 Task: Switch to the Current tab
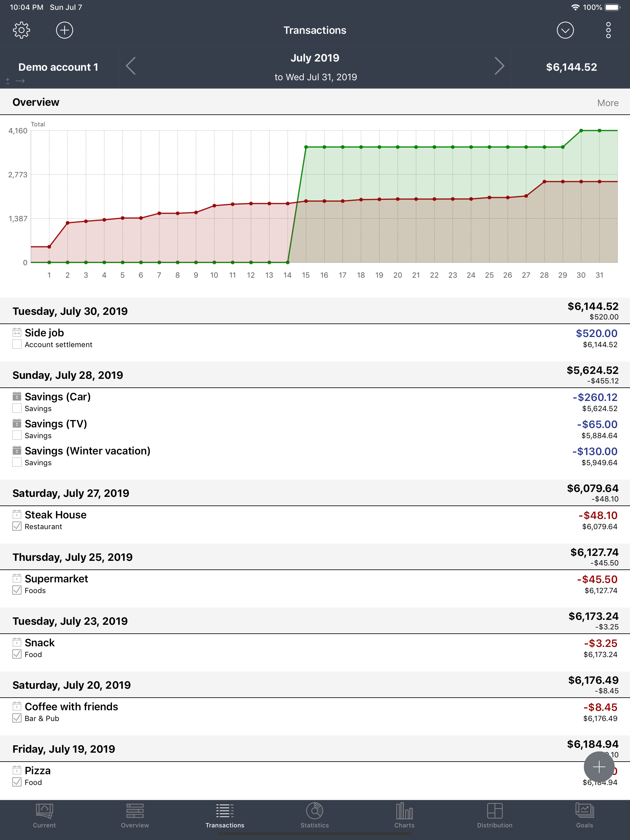click(45, 816)
